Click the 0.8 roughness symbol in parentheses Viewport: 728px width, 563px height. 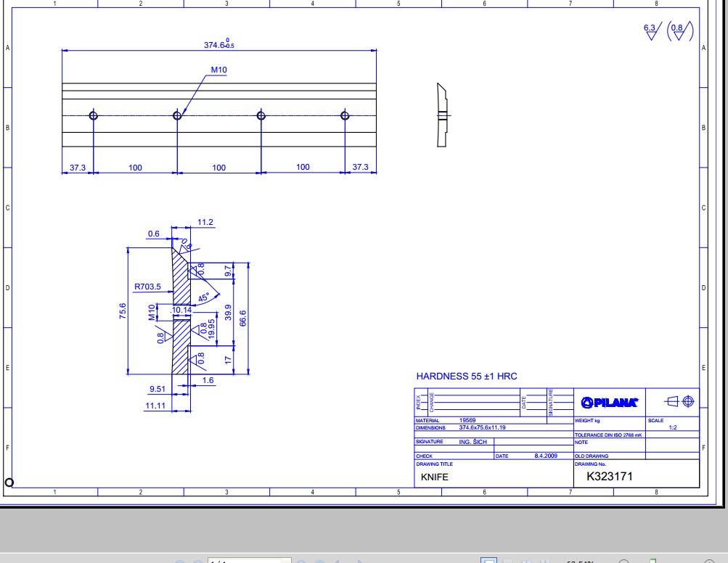[679, 30]
